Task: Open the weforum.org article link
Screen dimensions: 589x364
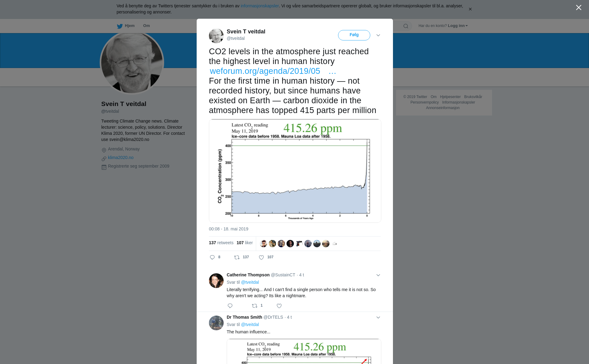Action: (265, 71)
